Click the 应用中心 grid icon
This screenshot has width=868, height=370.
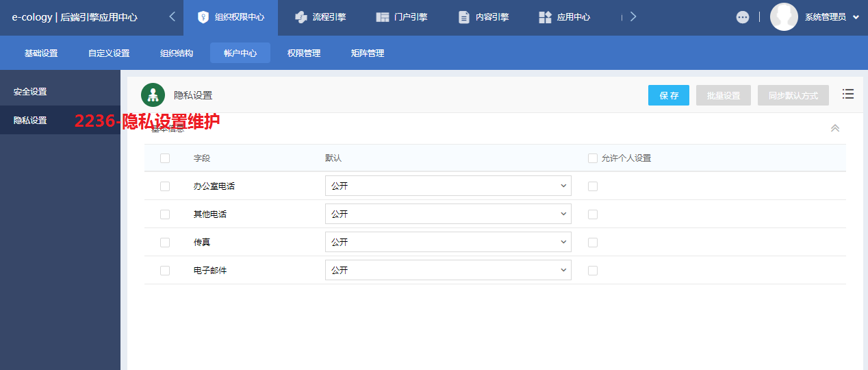(x=545, y=17)
